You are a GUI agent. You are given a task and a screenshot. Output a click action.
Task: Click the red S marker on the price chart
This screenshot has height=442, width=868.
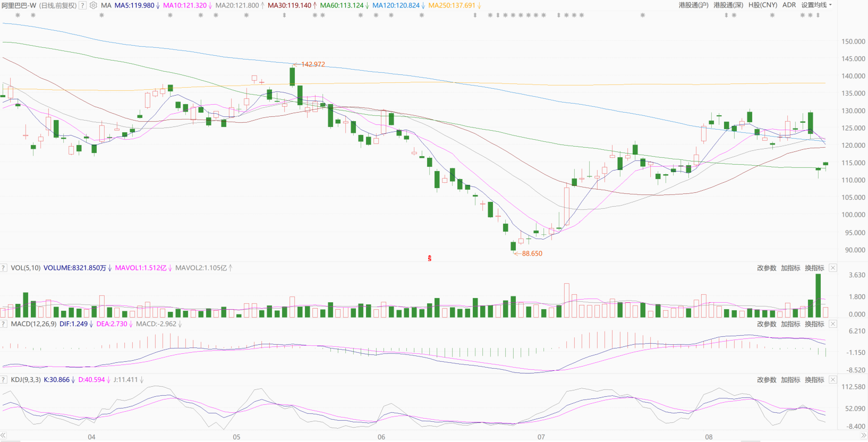429,259
